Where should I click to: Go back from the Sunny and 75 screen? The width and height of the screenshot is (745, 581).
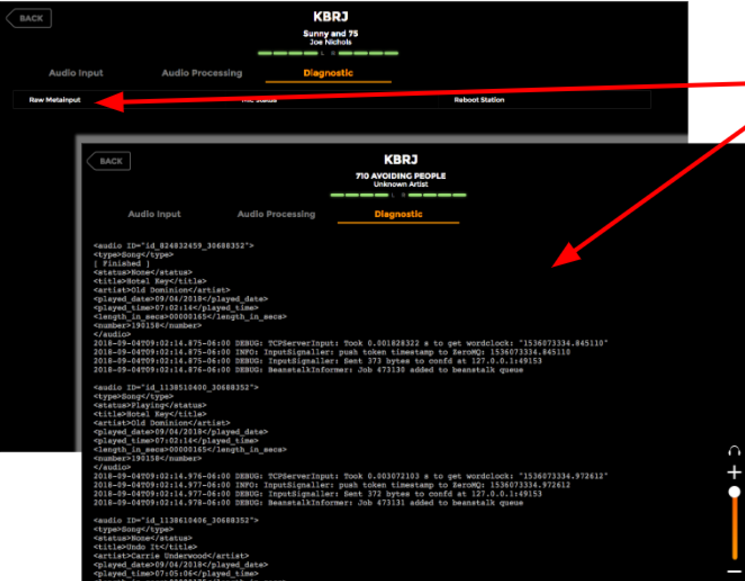coord(33,18)
